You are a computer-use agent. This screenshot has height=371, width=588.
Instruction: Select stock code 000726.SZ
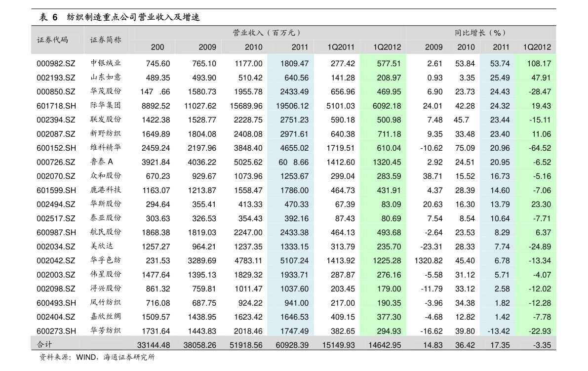[56, 162]
